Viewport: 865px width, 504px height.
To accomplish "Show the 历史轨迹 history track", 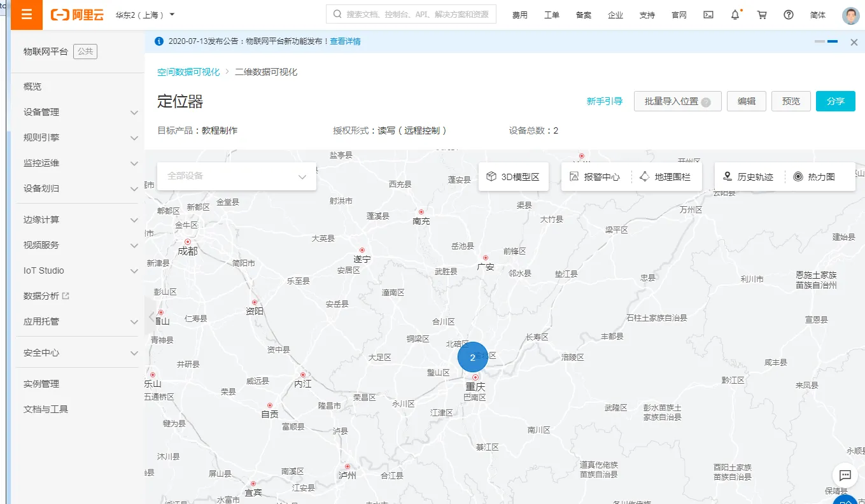I will pos(748,177).
